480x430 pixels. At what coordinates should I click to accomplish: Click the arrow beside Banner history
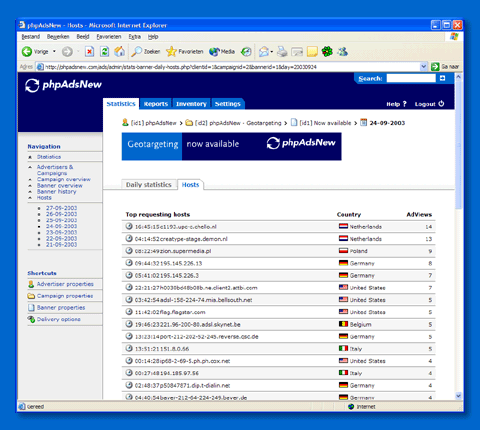pyautogui.click(x=30, y=192)
